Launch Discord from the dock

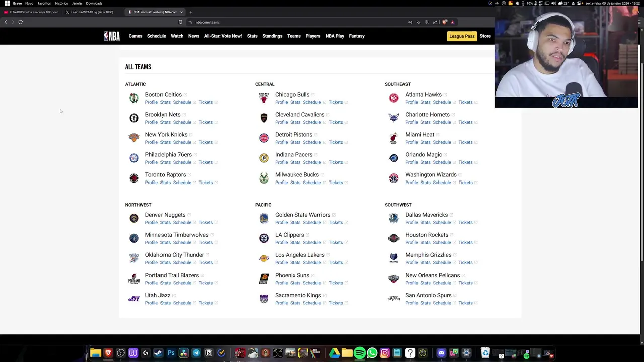[441, 353]
